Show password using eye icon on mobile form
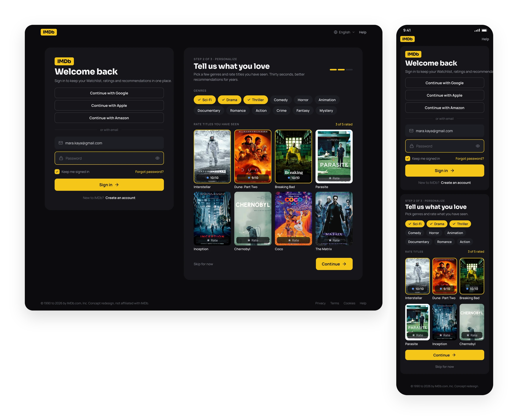 pyautogui.click(x=477, y=146)
